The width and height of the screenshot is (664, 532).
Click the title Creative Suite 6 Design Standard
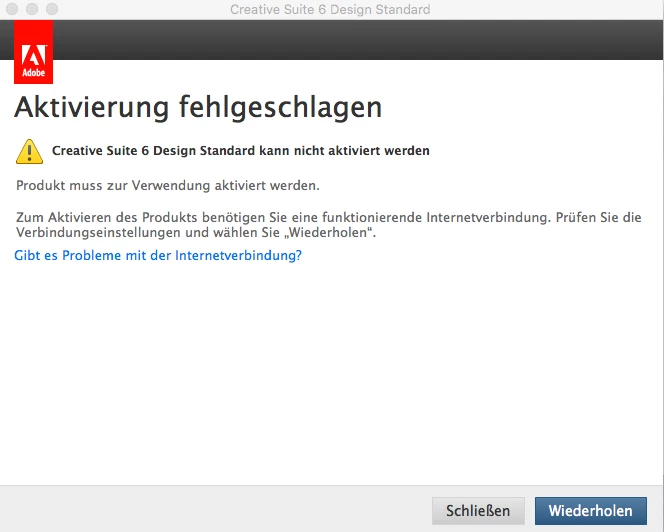click(x=330, y=9)
